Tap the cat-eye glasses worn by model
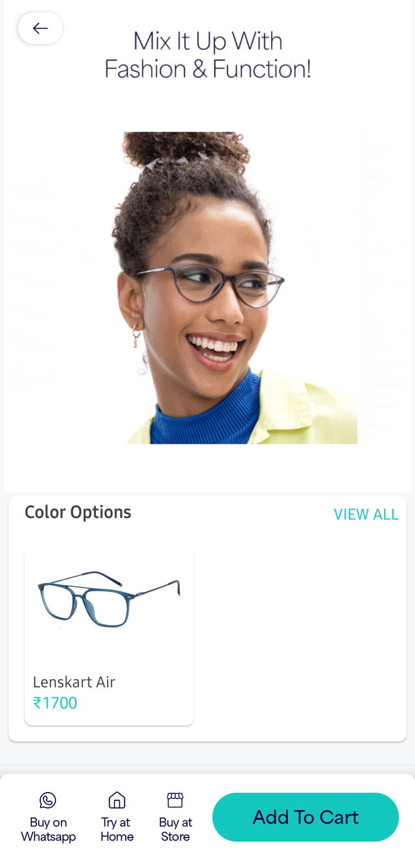Image resolution: width=415 pixels, height=868 pixels. (x=211, y=285)
